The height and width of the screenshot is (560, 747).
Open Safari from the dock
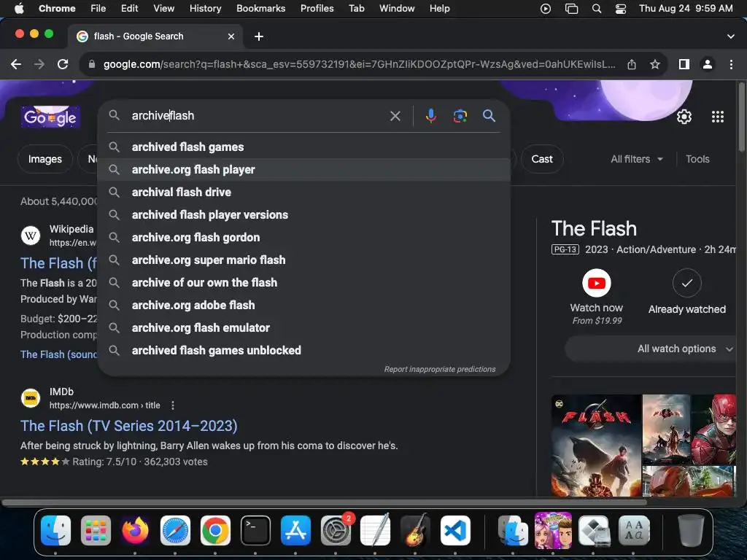175,531
